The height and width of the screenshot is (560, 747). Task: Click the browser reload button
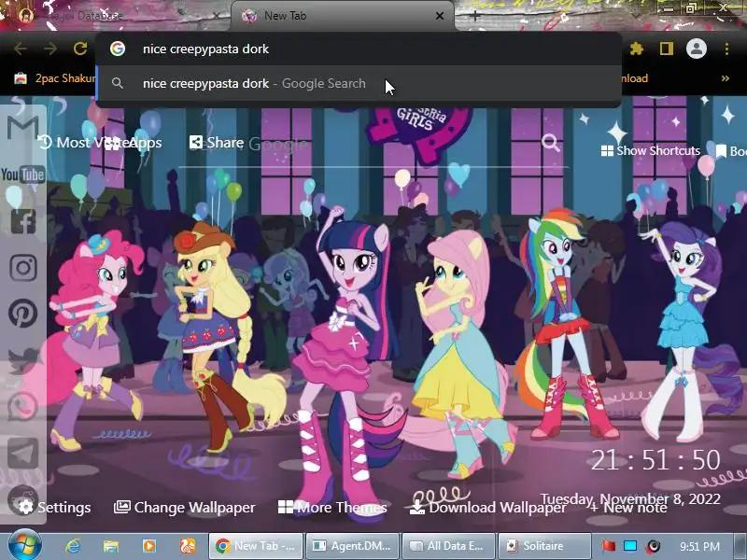[x=80, y=49]
